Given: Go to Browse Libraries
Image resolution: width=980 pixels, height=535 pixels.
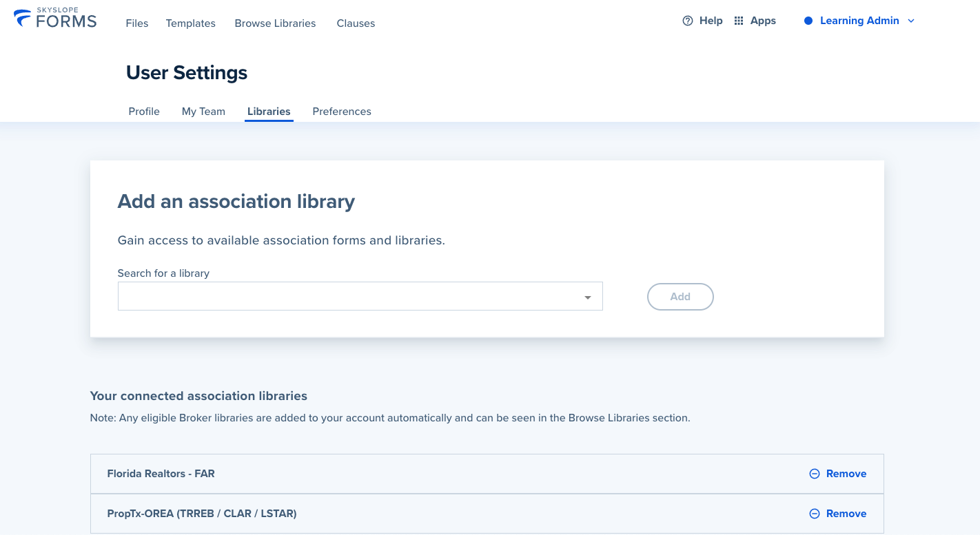Looking at the screenshot, I should 275,23.
